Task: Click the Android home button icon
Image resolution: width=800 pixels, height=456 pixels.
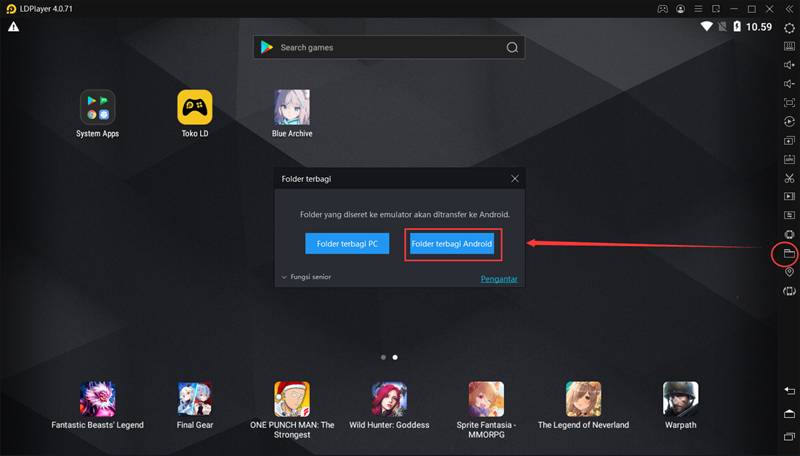Action: point(789,414)
